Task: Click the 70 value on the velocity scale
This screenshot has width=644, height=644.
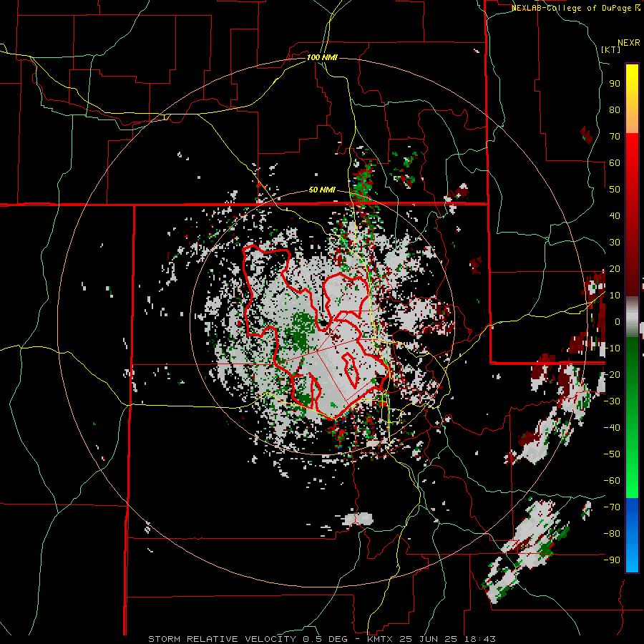Action: click(615, 137)
